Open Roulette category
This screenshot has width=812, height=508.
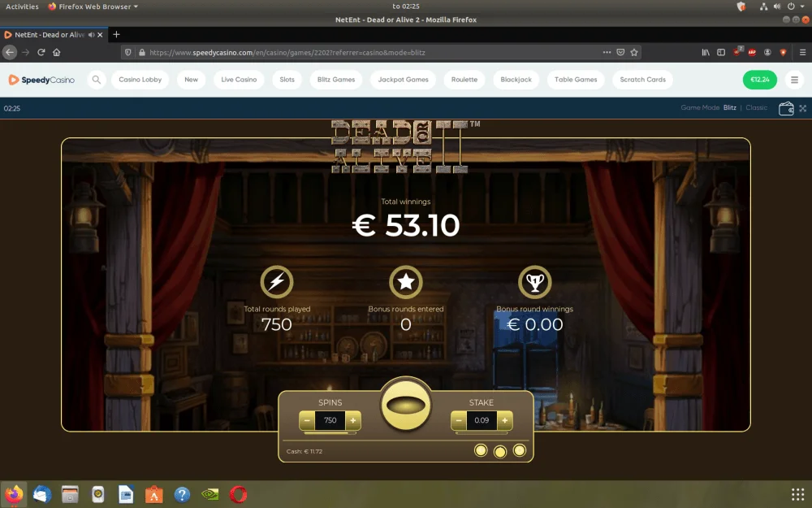pyautogui.click(x=464, y=80)
